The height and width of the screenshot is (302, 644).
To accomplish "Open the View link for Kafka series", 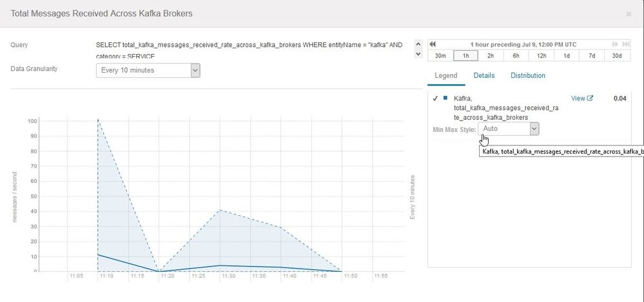I will (x=578, y=99).
